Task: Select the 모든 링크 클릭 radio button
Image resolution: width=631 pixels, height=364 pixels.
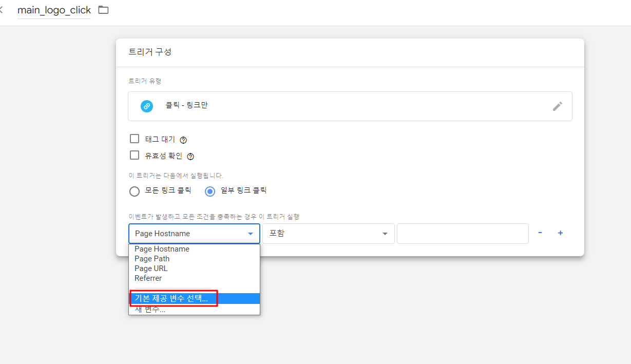Action: [x=134, y=191]
